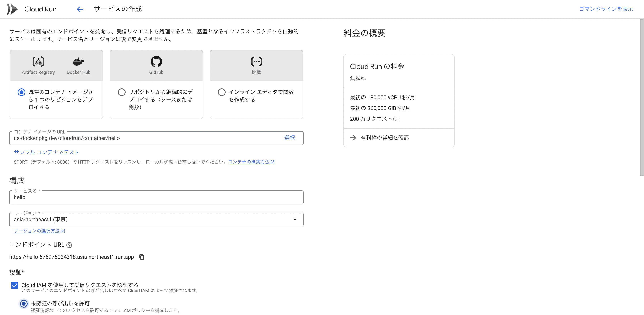Click the Cloud Run product name text

tap(40, 9)
